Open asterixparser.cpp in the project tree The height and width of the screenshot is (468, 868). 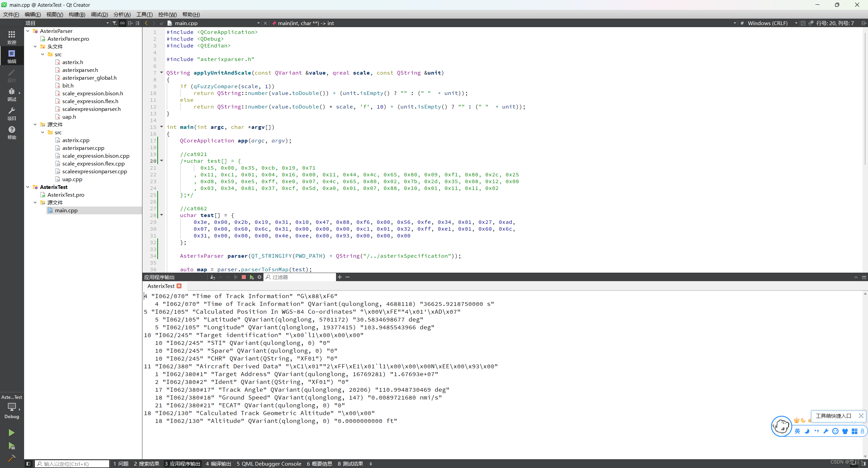[x=83, y=148]
